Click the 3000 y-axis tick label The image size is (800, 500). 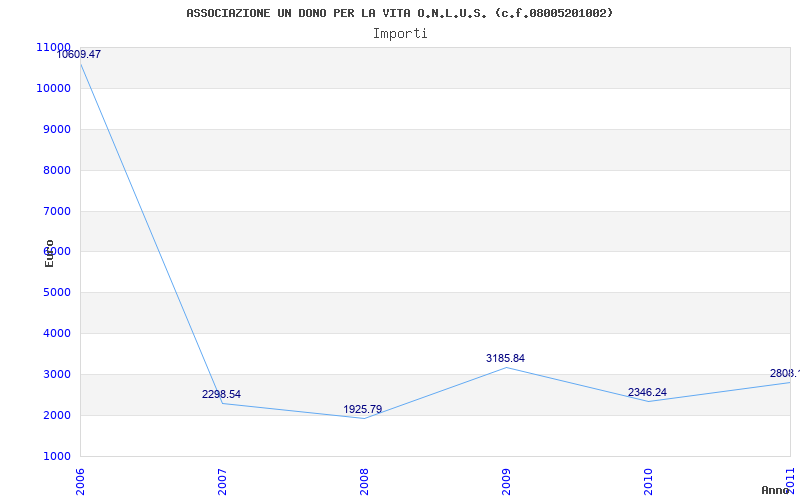[56, 374]
